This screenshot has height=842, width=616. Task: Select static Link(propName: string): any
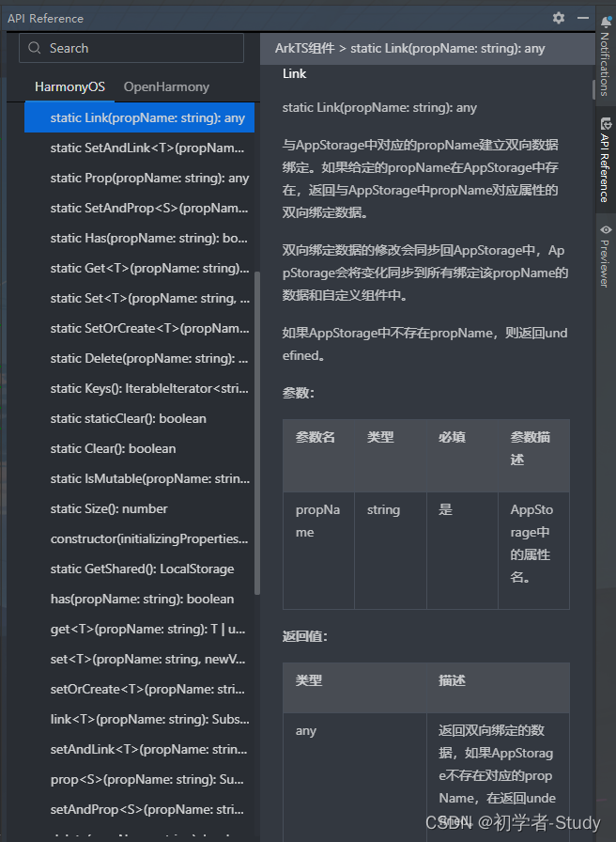pyautogui.click(x=140, y=117)
